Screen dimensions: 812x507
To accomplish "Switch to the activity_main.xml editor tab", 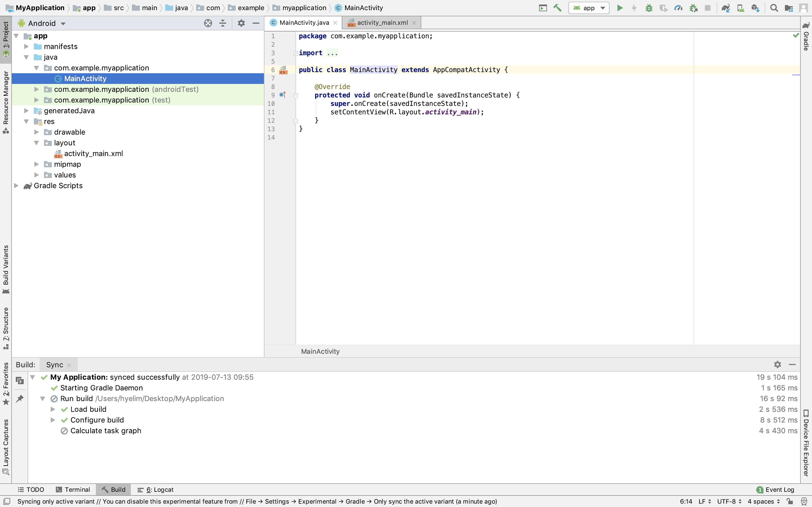I will [382, 23].
